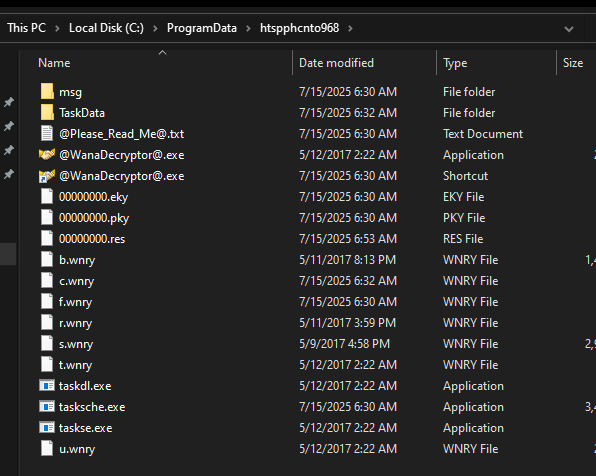Click the t.wnry file icon

click(x=47, y=365)
